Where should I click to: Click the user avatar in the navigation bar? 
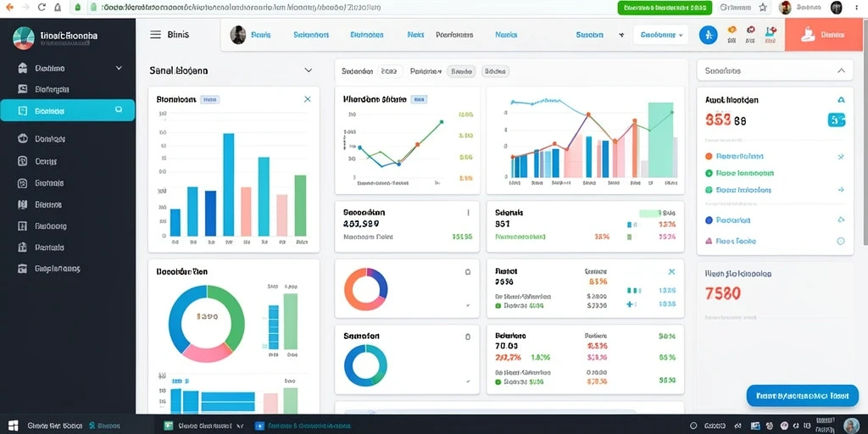pos(238,34)
